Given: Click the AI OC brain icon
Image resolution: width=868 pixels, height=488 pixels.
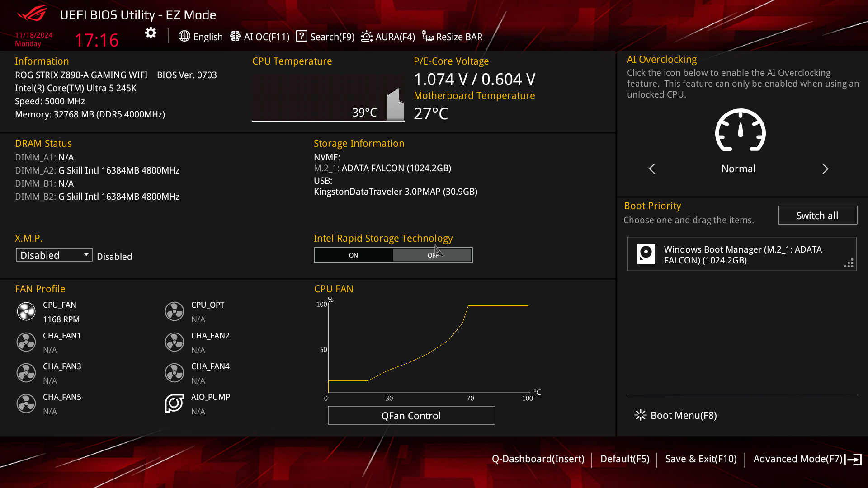Looking at the screenshot, I should coord(235,36).
